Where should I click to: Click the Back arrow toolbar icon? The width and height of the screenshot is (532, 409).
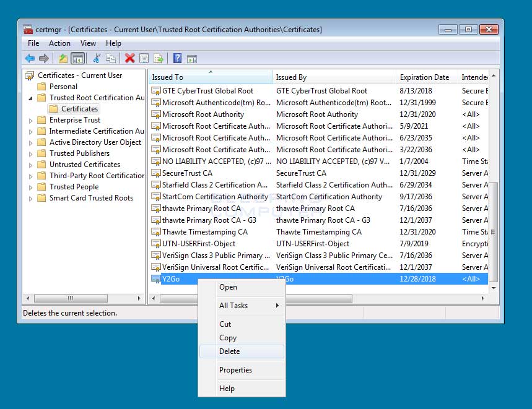[x=30, y=59]
